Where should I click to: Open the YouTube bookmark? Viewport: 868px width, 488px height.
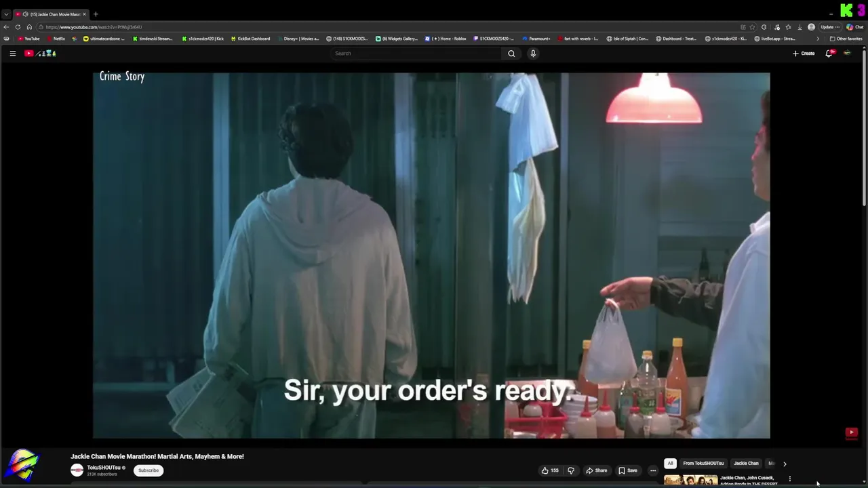click(x=28, y=39)
